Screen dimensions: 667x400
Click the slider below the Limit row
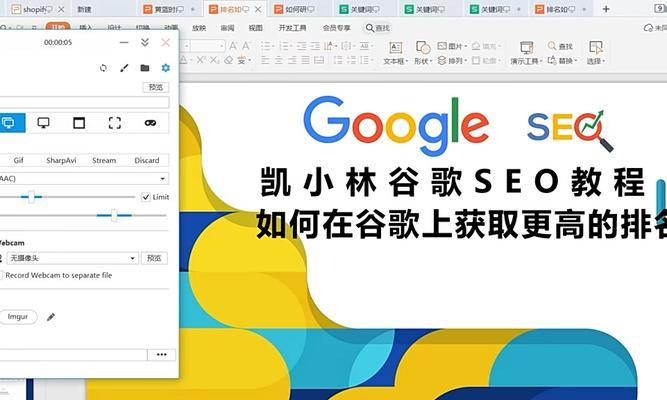click(x=83, y=215)
